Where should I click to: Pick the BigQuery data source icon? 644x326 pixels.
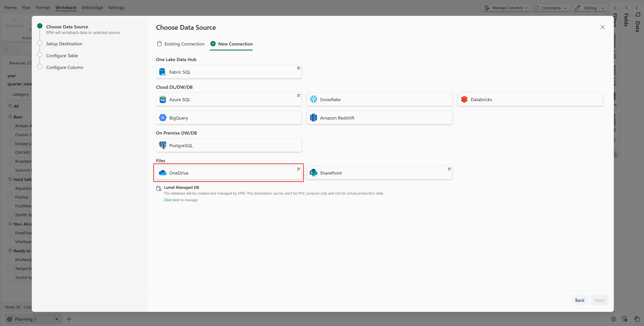pos(163,118)
